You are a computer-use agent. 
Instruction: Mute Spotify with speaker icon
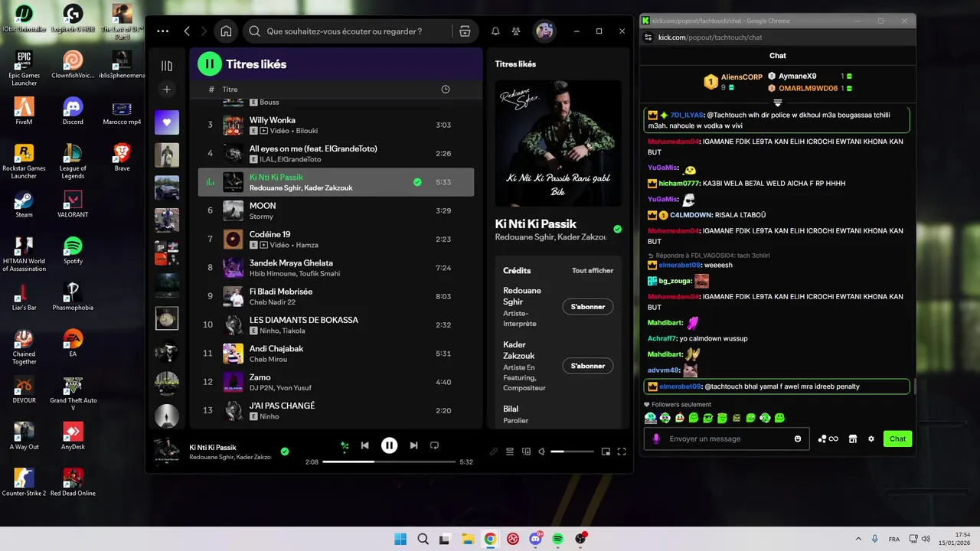tap(542, 452)
